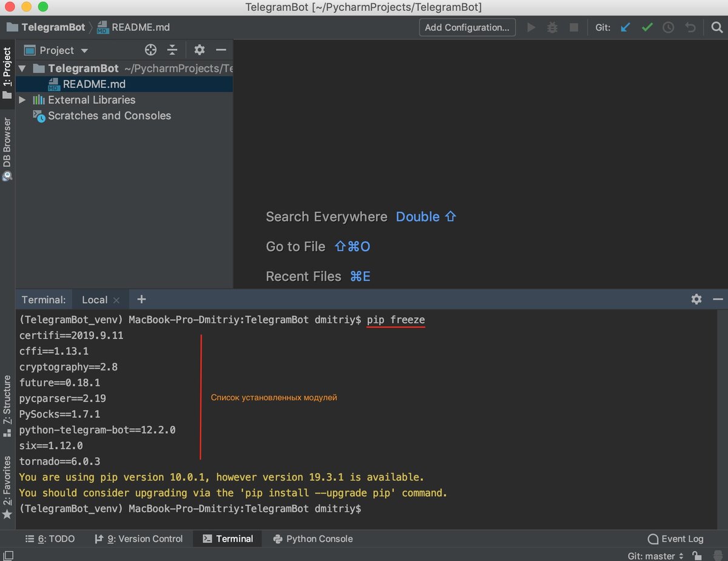
Task: Click the Debug bug icon in the toolbar
Action: pos(552,27)
